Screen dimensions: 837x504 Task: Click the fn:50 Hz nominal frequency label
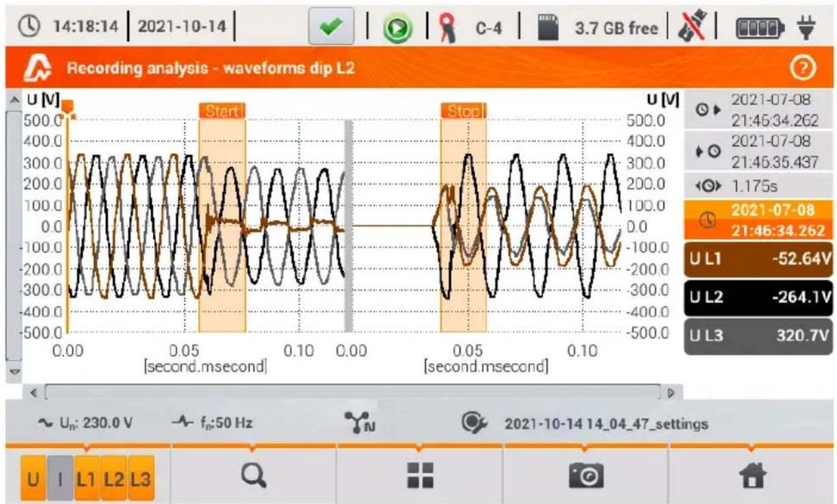pyautogui.click(x=212, y=423)
